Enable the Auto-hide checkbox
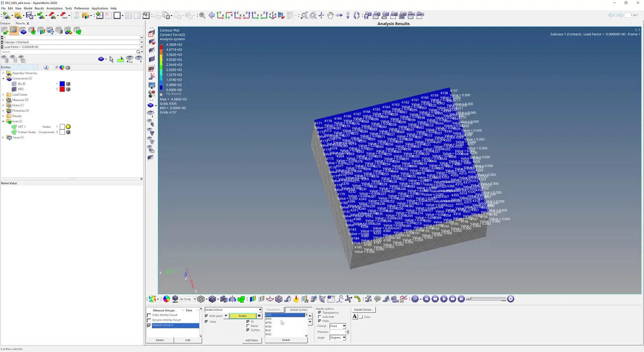The image size is (644, 352). (319, 317)
